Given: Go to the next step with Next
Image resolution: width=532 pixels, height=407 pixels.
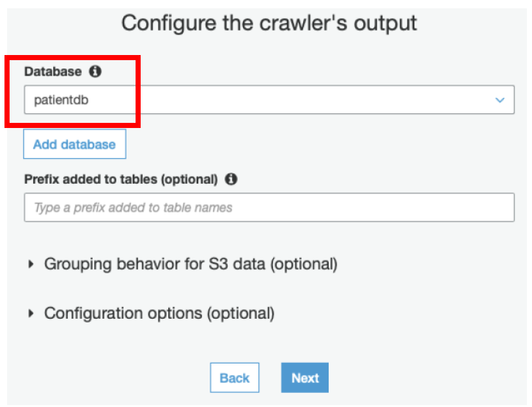Looking at the screenshot, I should (304, 378).
